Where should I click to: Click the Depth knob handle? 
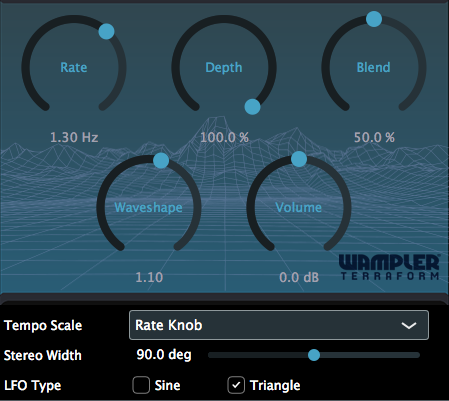pos(252,107)
